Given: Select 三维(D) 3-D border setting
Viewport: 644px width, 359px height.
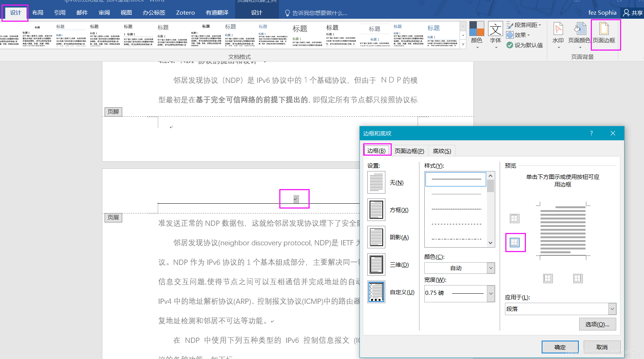Looking at the screenshot, I should pos(376,264).
